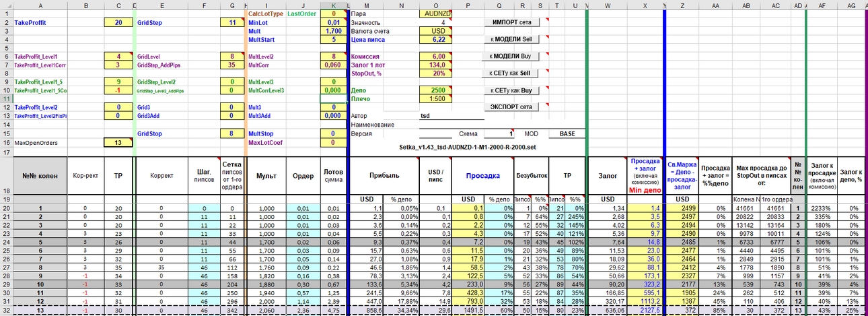Click the ИМПОРТ сета button
This screenshot has width=868, height=316.
point(511,22)
